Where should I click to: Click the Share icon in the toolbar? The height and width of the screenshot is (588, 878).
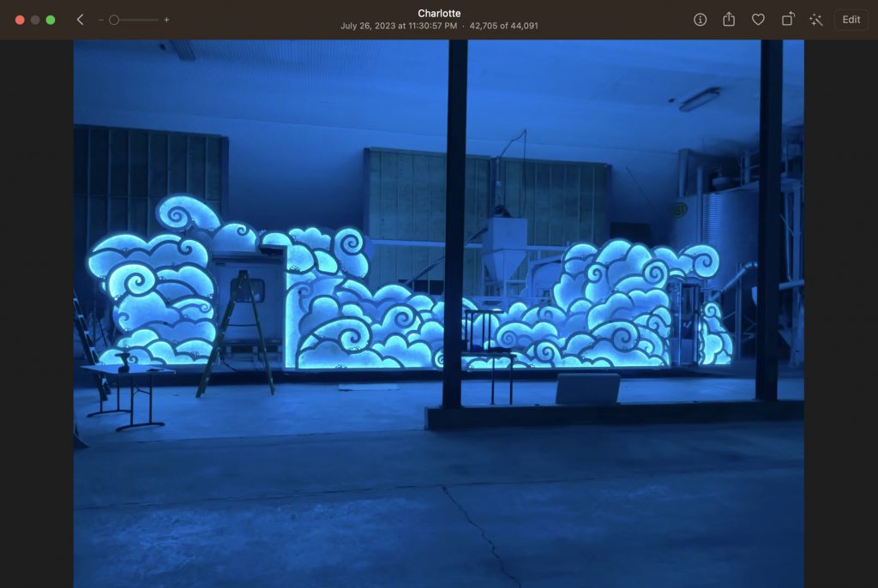pos(729,20)
